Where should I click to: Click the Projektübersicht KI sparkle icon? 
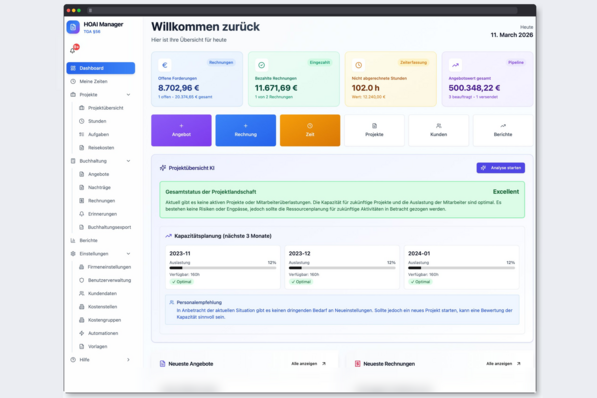[163, 168]
